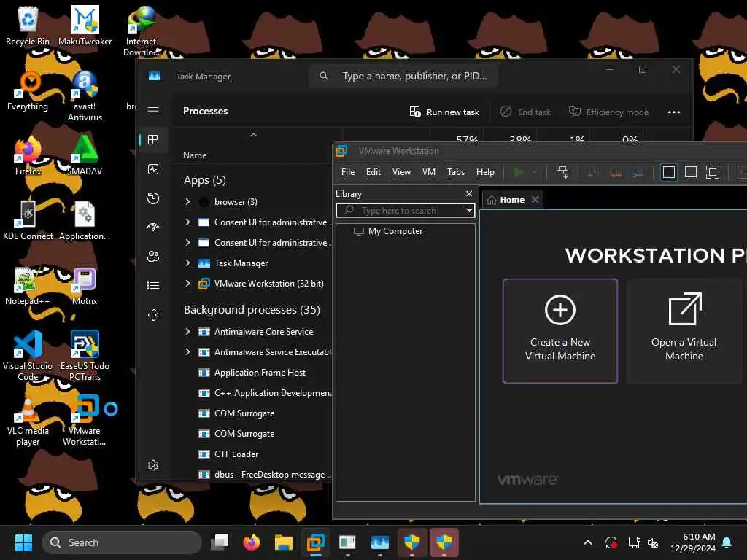Close the Home tab in VMware
747x560 pixels.
click(535, 200)
